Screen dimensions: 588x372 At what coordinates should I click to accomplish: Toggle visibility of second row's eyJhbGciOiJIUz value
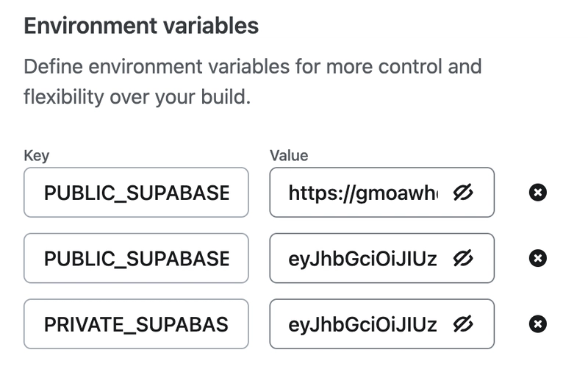click(x=463, y=258)
